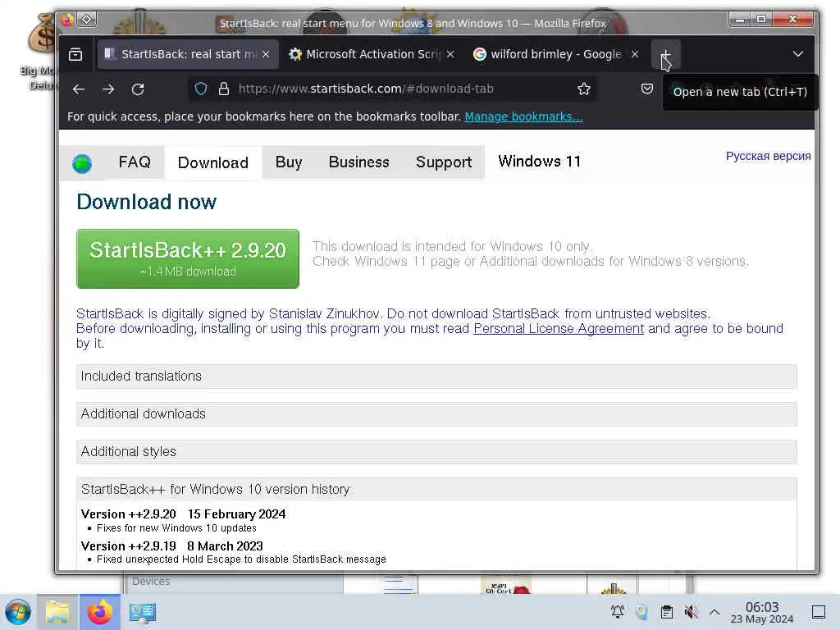Open the Personal License Agreement link
The width and height of the screenshot is (840, 630).
559,328
